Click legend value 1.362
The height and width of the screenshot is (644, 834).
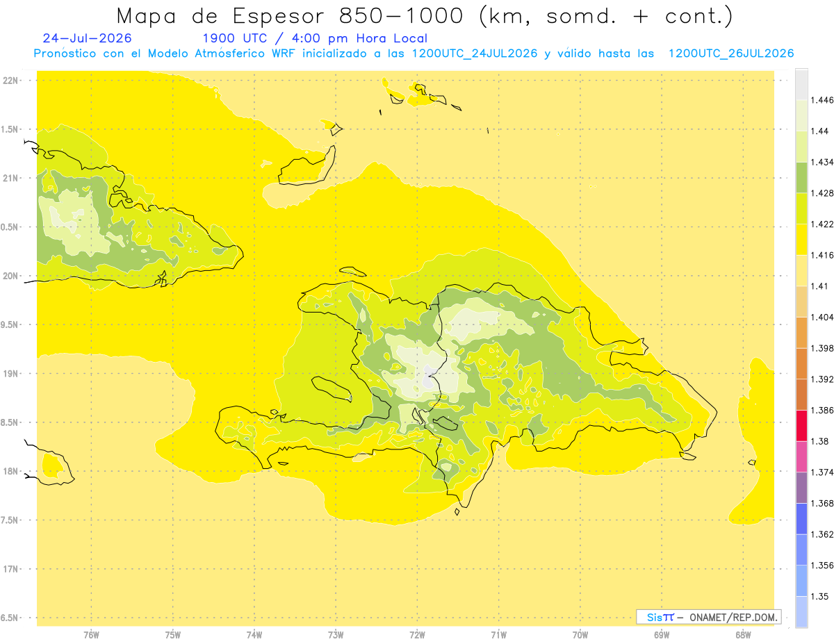point(822,534)
